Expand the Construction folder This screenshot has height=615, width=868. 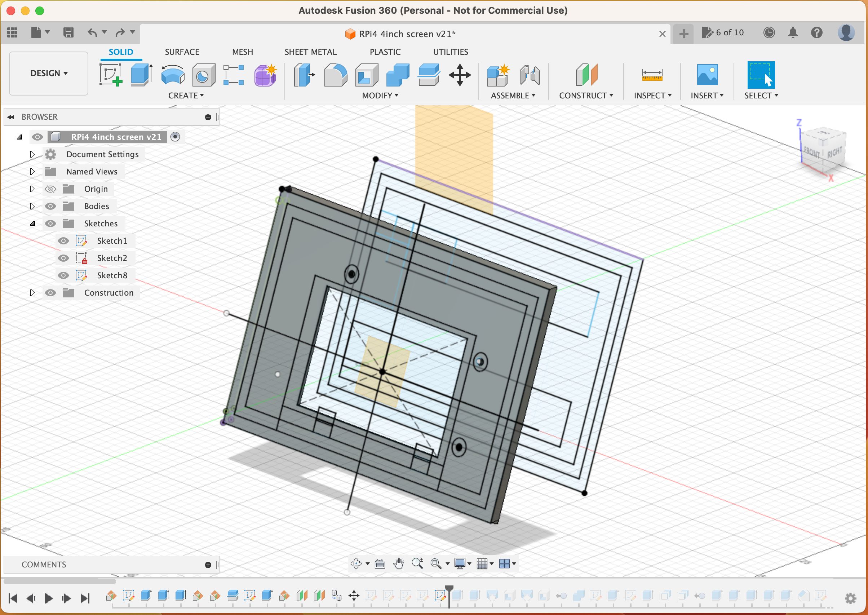(32, 293)
